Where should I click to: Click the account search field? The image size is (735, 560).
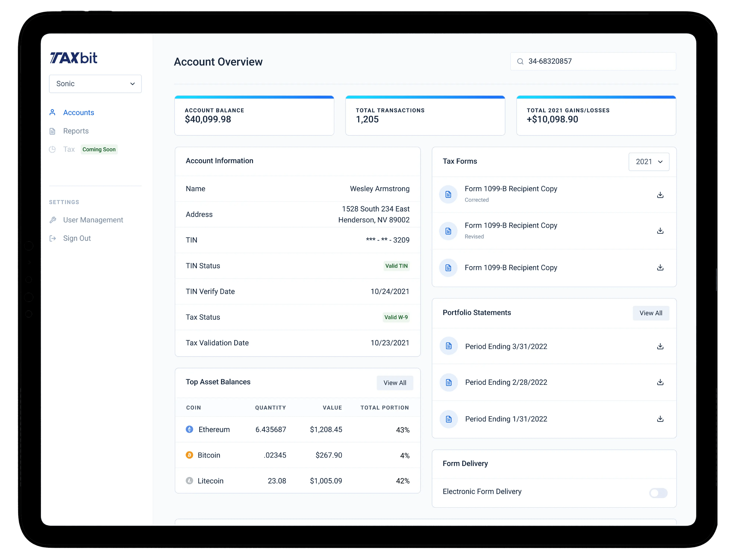(600, 61)
